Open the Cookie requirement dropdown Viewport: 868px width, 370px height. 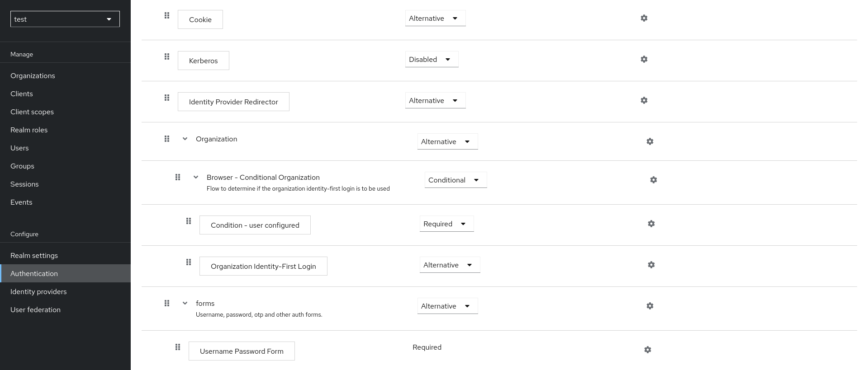click(435, 19)
